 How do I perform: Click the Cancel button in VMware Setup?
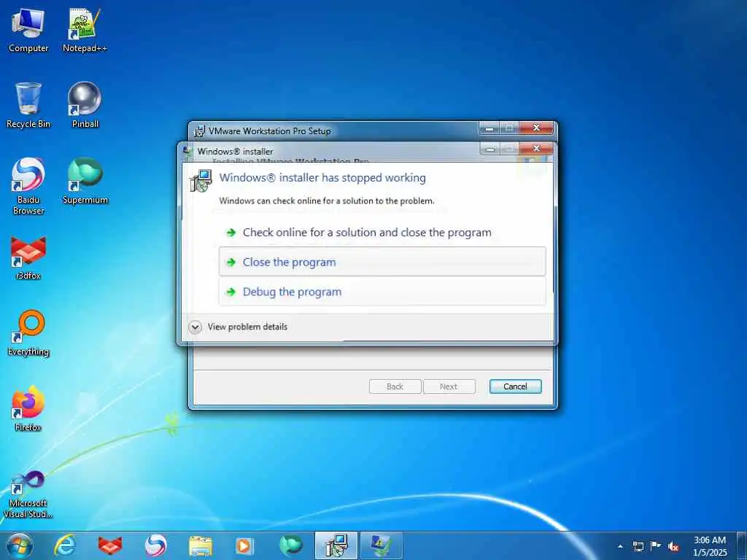click(516, 386)
